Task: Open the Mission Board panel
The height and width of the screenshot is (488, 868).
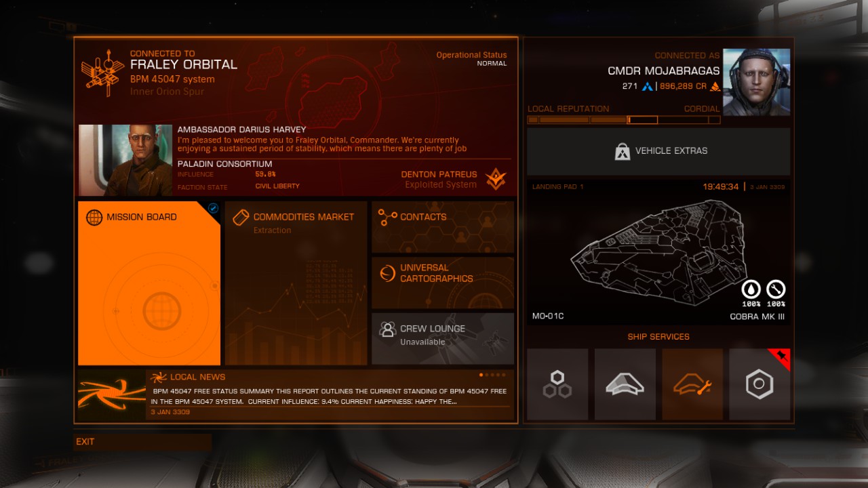Action: click(x=149, y=283)
